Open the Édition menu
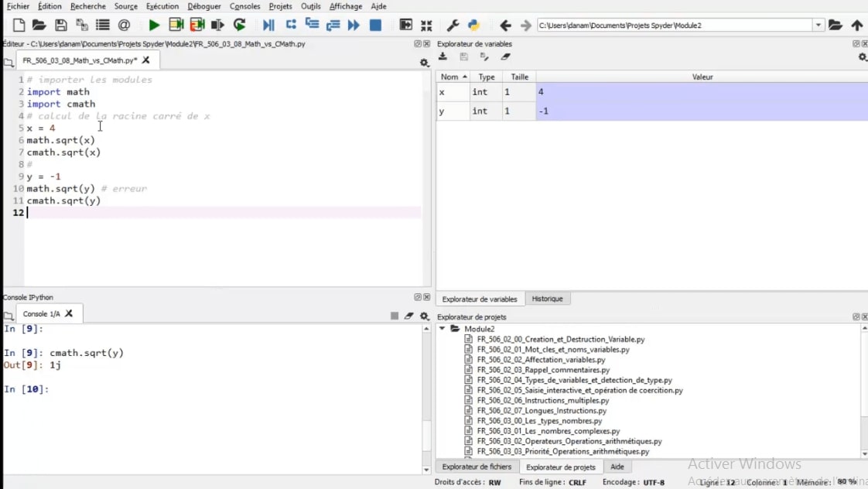Image resolution: width=868 pixels, height=489 pixels. [x=50, y=6]
